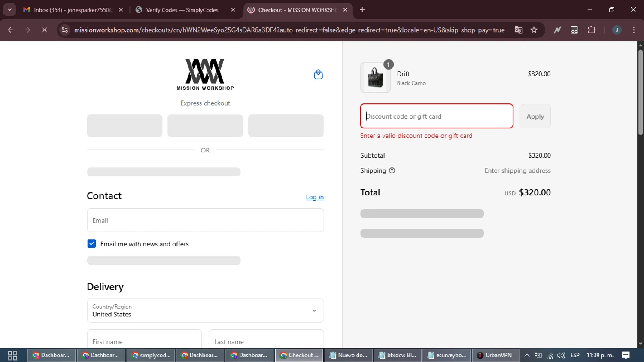Show hidden system tray icons
This screenshot has height=362, width=644.
click(527, 355)
